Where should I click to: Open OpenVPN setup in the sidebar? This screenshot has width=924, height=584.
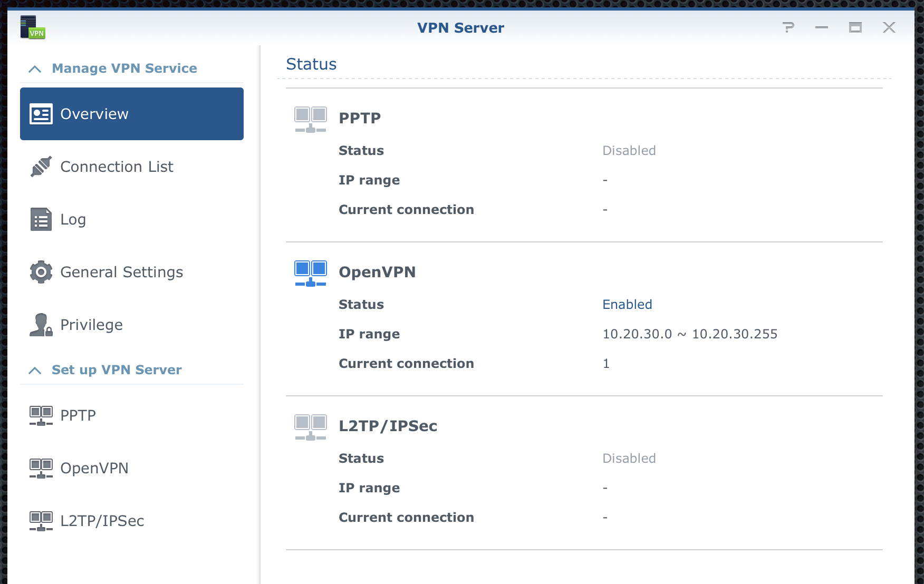(132, 468)
